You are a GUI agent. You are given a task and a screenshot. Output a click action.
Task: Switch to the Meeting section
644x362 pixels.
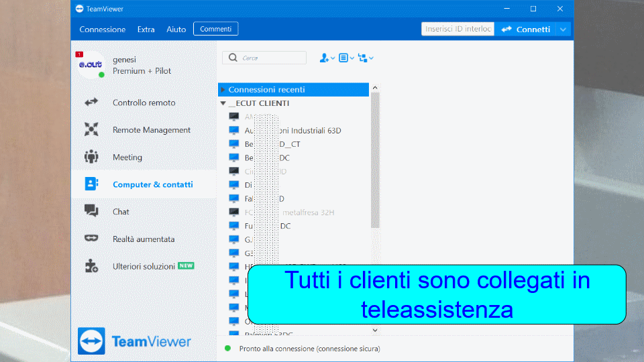click(144, 157)
